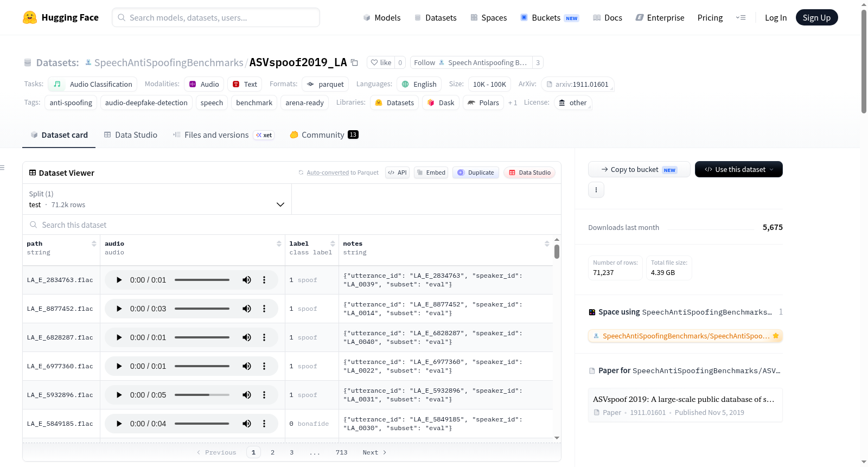Mute the LA_E_8877452.flac audio player
The image size is (868, 467).
247,309
